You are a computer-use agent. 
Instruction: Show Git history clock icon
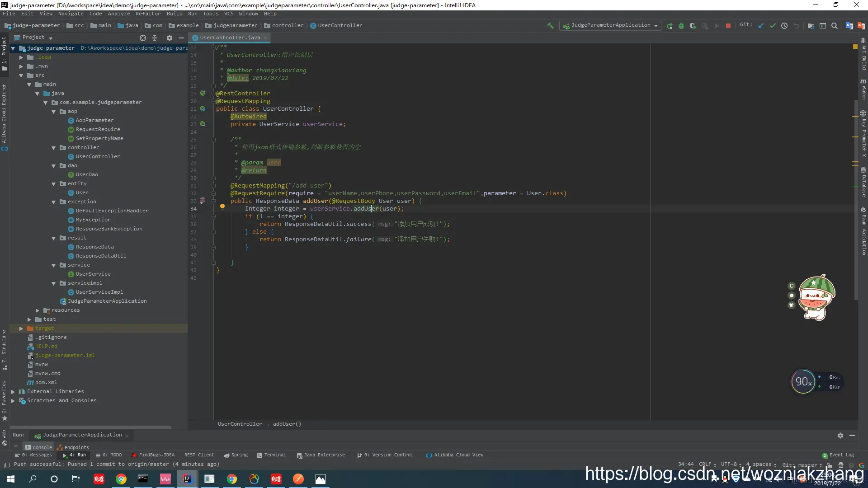coord(784,26)
